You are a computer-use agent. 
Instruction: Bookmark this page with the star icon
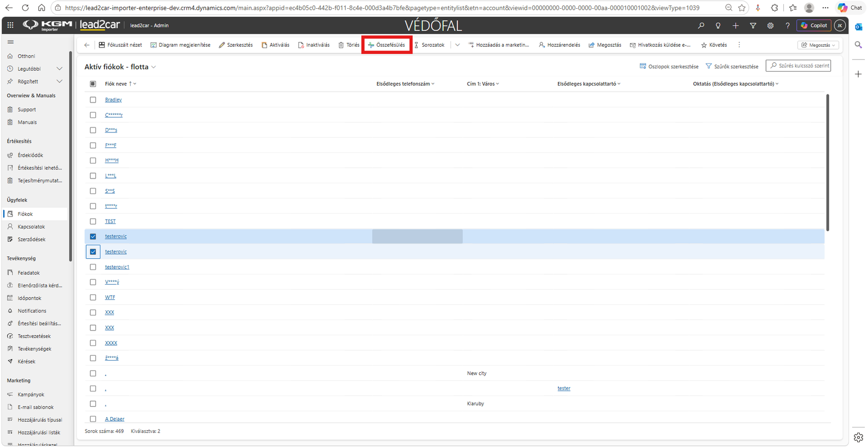pyautogui.click(x=742, y=8)
